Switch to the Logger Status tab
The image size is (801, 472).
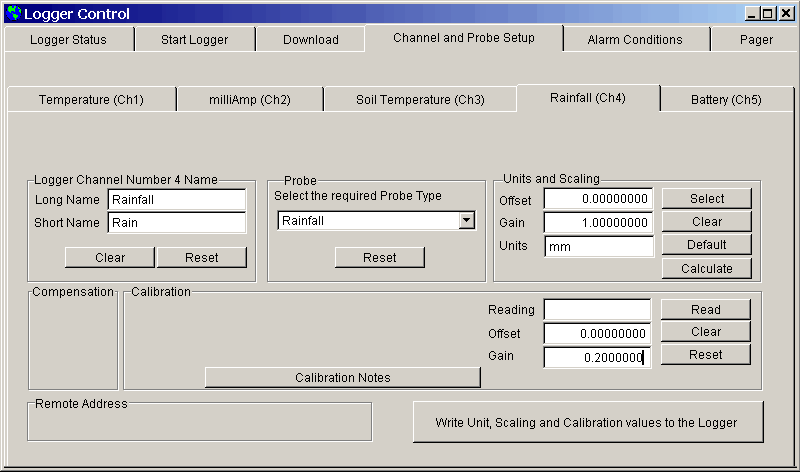tap(68, 40)
